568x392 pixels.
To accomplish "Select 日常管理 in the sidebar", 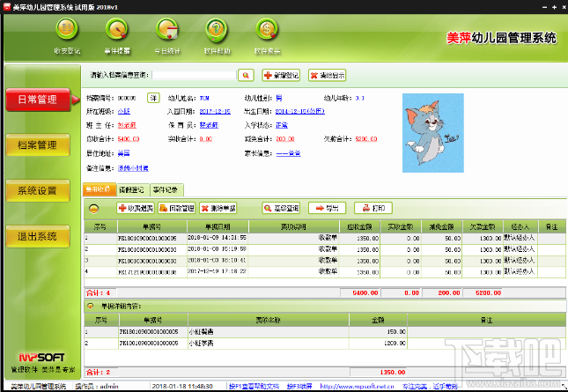I will click(38, 100).
